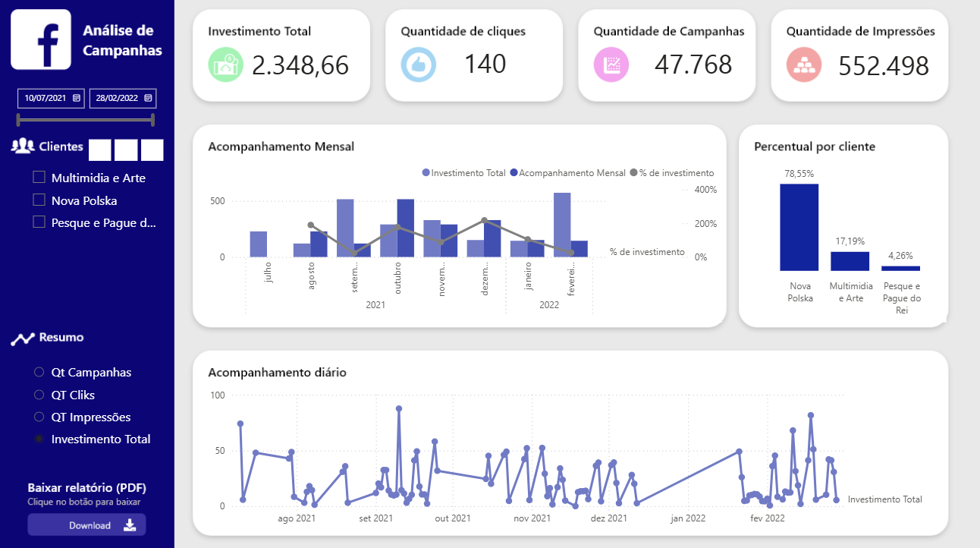Viewport: 980px width, 548px height.
Task: Click the red Impressões card icon
Action: click(x=804, y=65)
